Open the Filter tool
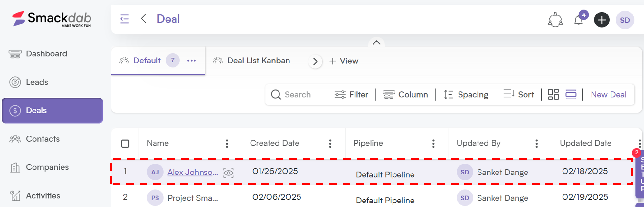 [x=351, y=95]
